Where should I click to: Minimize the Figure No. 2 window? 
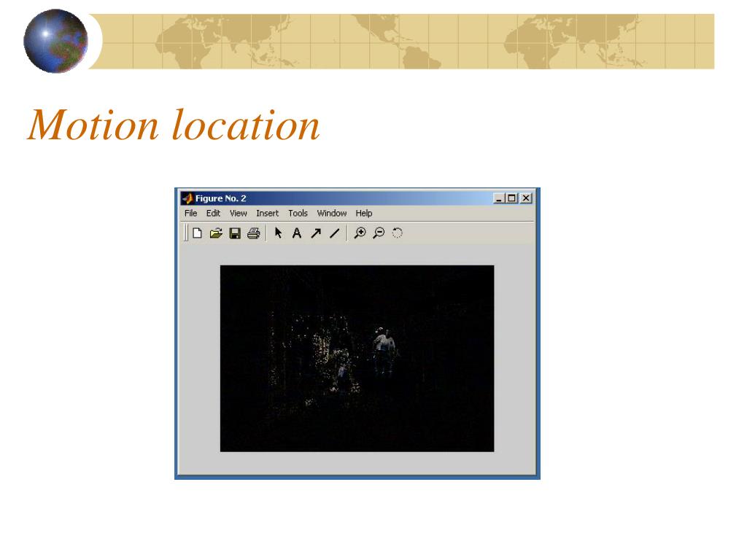click(499, 198)
